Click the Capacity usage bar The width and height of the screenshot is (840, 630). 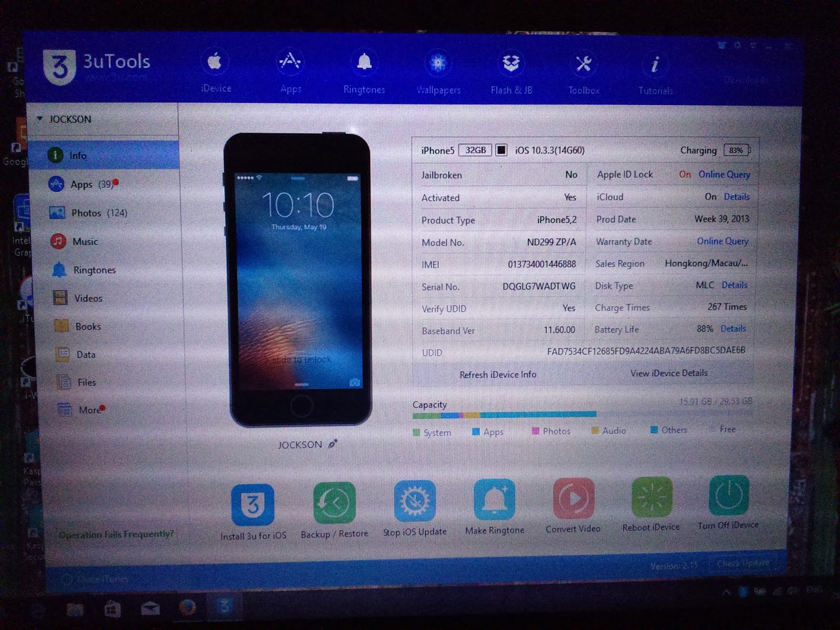point(583,414)
